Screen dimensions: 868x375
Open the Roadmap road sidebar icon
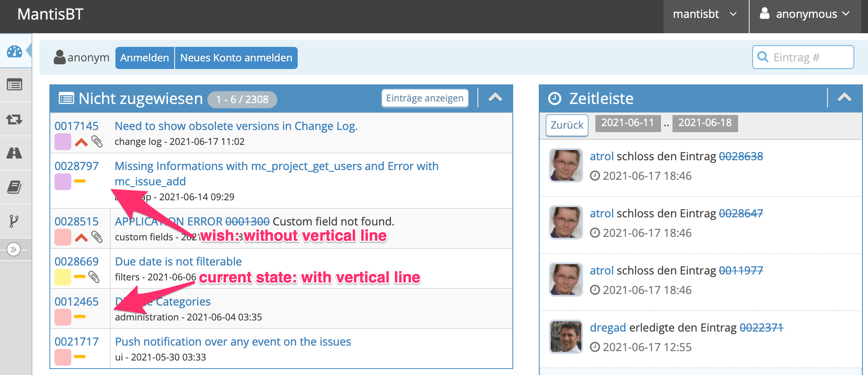coord(14,153)
